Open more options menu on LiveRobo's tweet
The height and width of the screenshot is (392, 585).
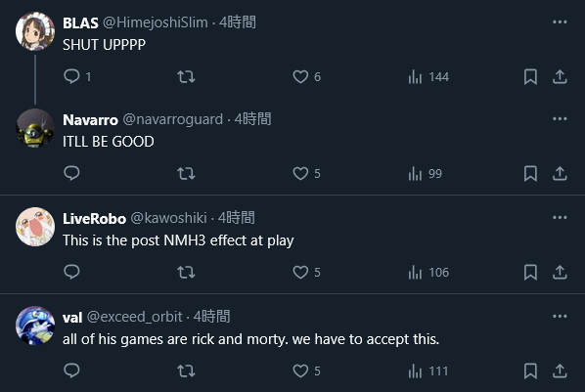click(x=560, y=217)
